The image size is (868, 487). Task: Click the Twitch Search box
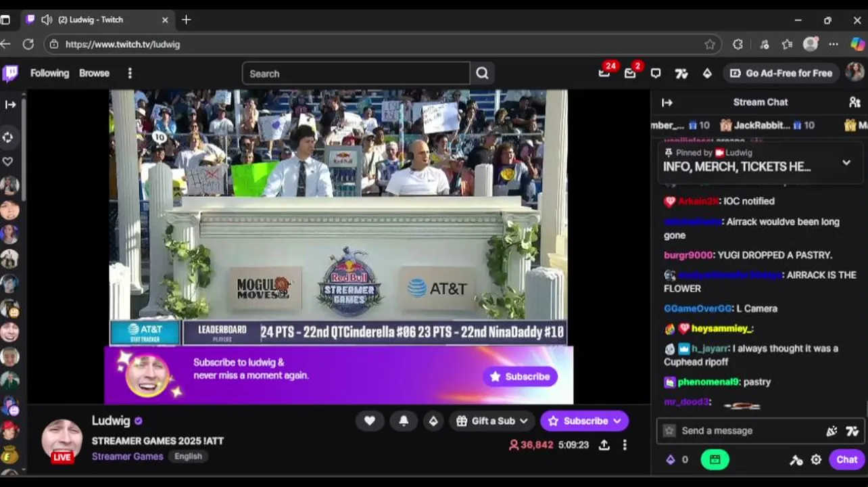click(356, 73)
